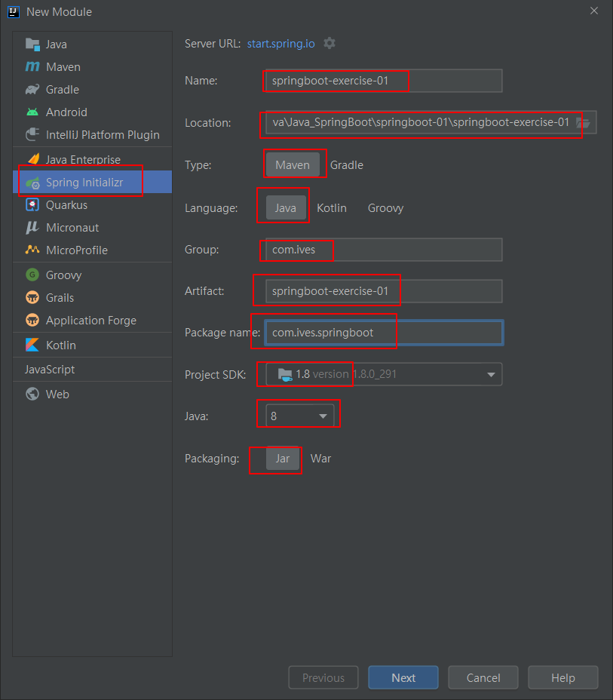The image size is (613, 700).
Task: Select Quarkus label in module list
Action: (67, 205)
